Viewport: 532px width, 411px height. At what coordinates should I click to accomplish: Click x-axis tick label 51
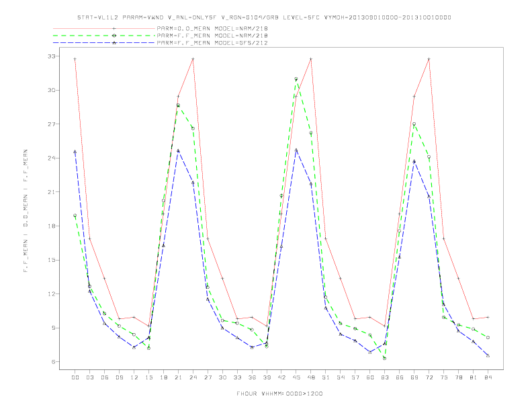tap(326, 377)
